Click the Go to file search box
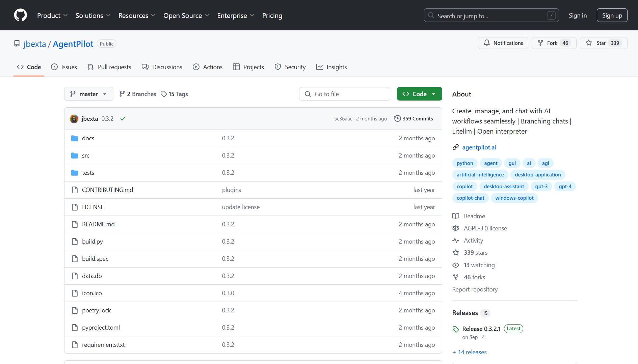Screen dimensions: 638x364 pyautogui.click(x=344, y=94)
